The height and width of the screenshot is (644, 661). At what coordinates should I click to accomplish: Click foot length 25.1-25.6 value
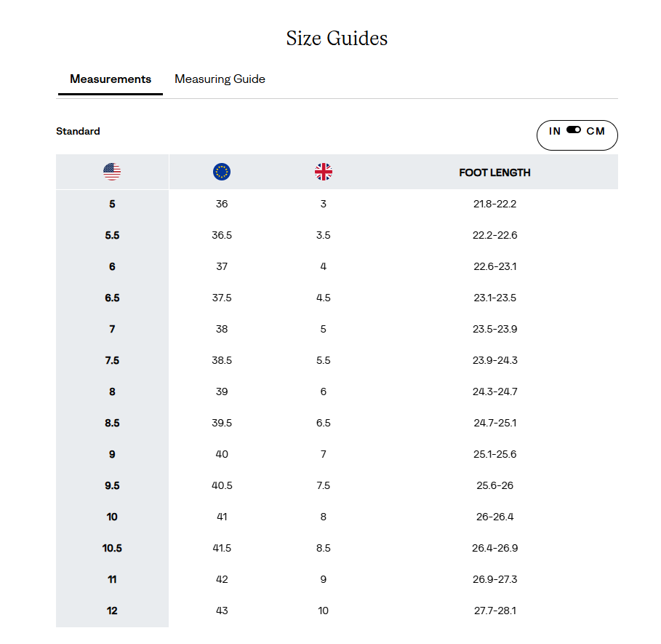click(x=494, y=454)
